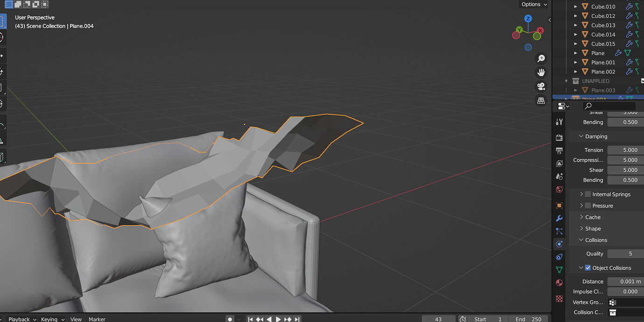The width and height of the screenshot is (644, 322).
Task: Click the Y axis on navigation gizmo
Action: pyautogui.click(x=519, y=30)
